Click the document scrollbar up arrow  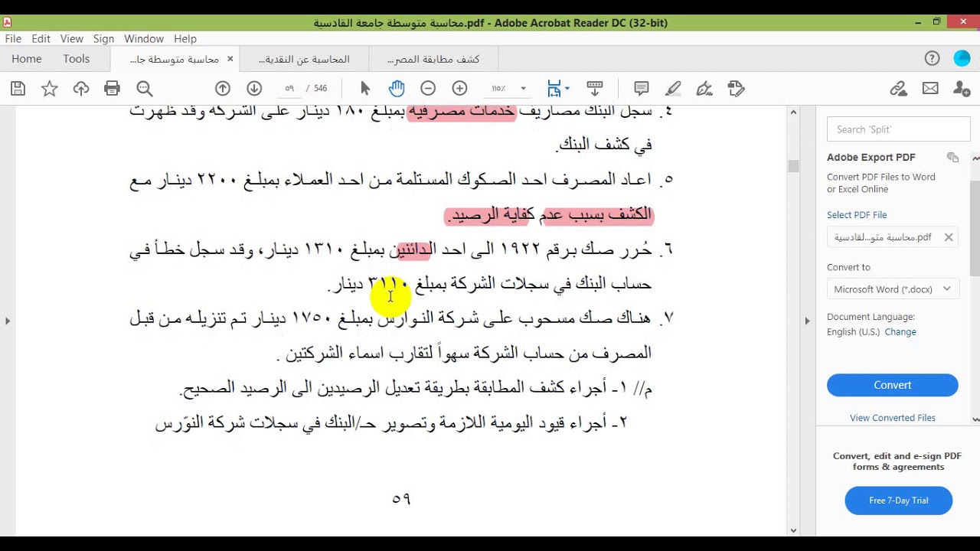[793, 112]
